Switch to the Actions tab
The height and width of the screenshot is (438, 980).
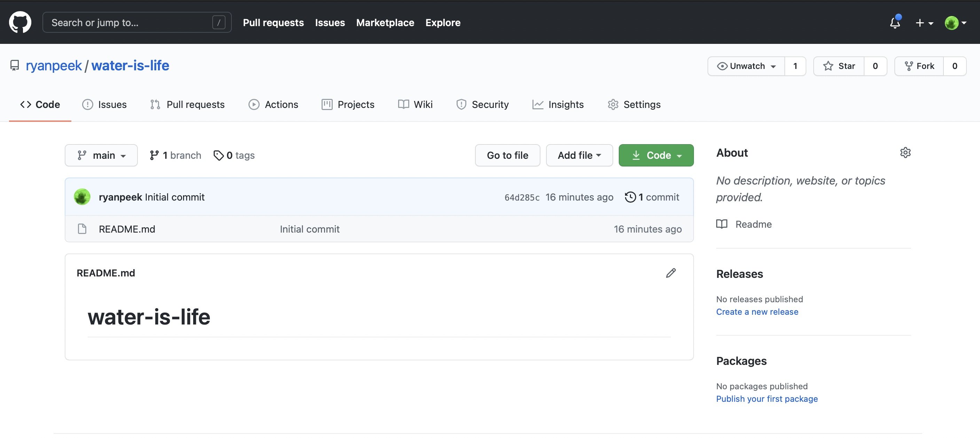pyautogui.click(x=273, y=105)
